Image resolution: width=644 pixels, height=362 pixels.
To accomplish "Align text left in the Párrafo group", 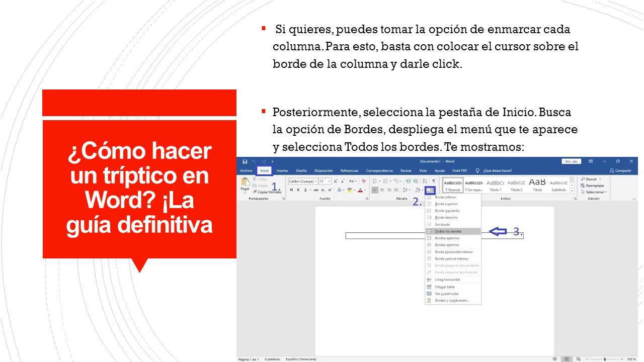I will point(375,190).
